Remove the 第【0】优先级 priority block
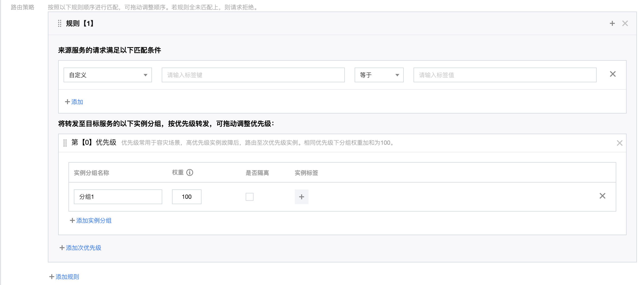Viewport: 644px width, 285px height. (x=619, y=143)
